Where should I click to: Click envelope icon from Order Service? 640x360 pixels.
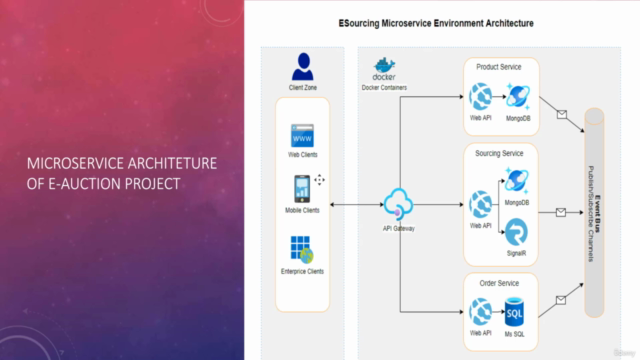[x=561, y=300]
